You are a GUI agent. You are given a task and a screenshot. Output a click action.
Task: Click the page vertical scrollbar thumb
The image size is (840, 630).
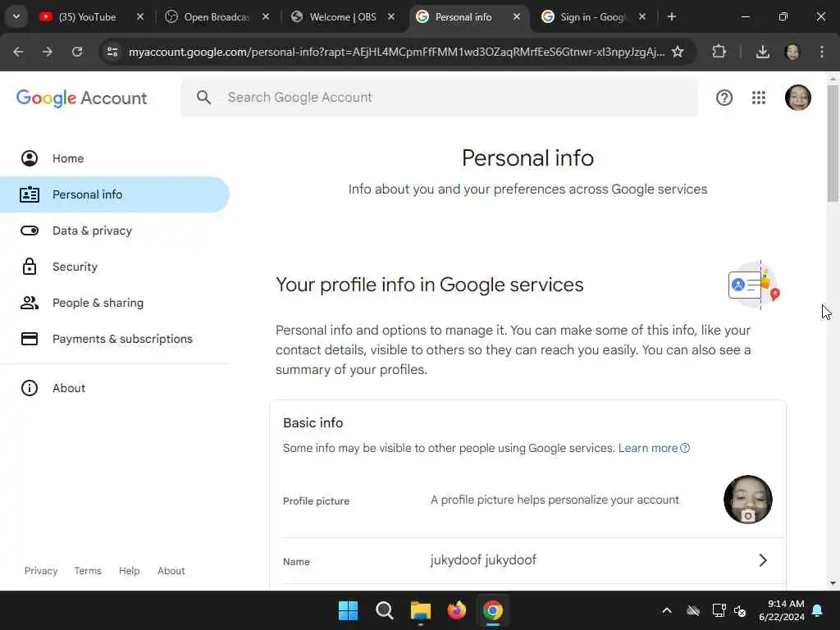[x=833, y=144]
